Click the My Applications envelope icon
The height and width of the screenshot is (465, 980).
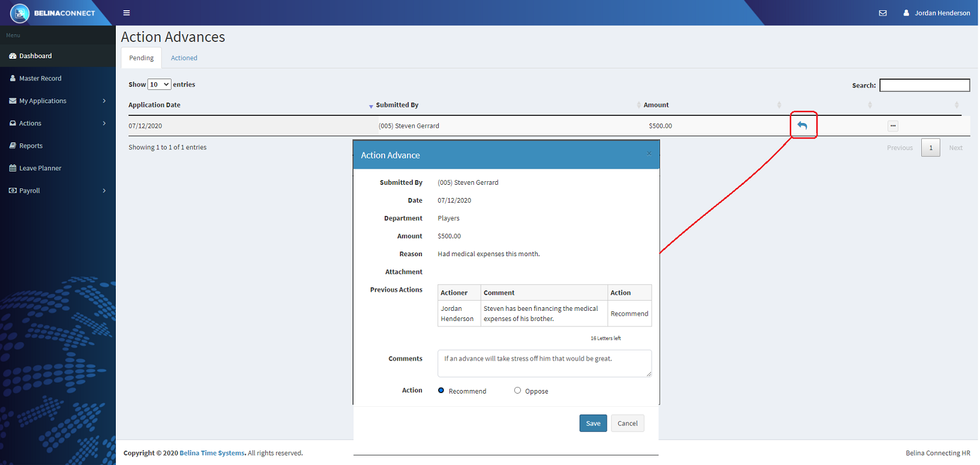pos(13,101)
